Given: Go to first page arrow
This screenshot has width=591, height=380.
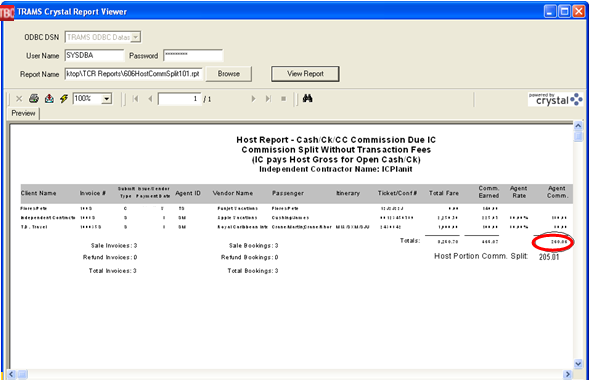Looking at the screenshot, I should pos(136,99).
